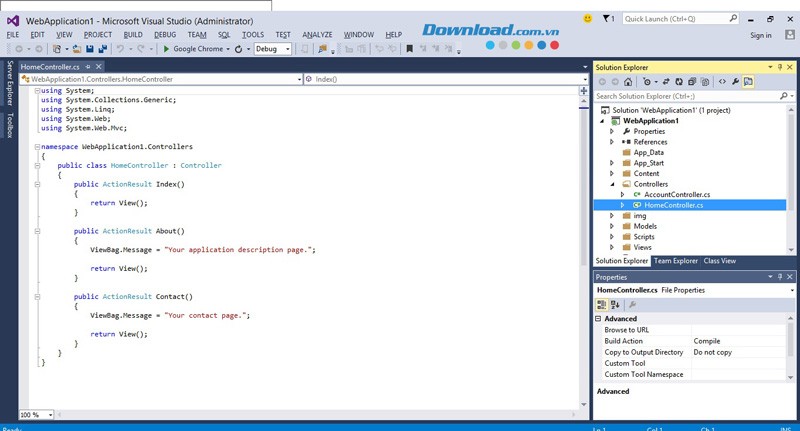Close the HomeController.cs tab
Viewport: 800px width, 431px height.
pos(99,67)
